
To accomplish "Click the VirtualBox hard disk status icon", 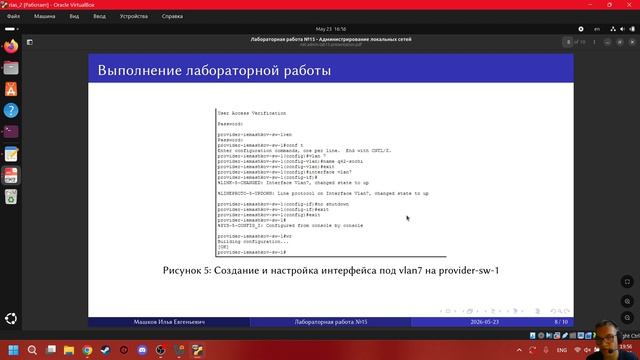I will [533, 336].
